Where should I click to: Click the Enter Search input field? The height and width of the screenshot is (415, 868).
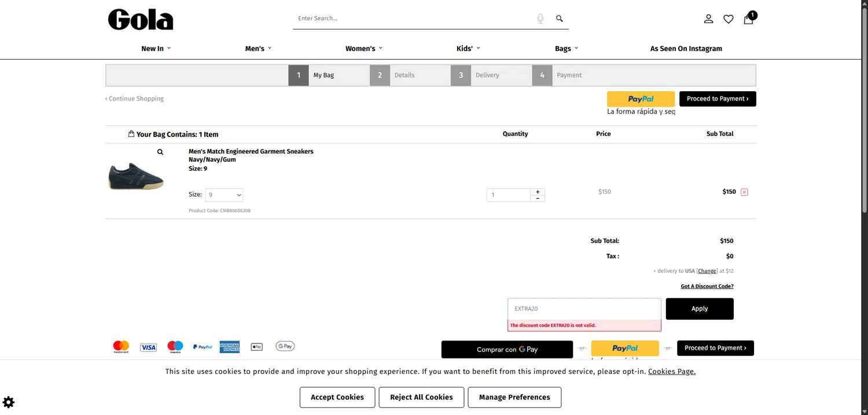[414, 18]
